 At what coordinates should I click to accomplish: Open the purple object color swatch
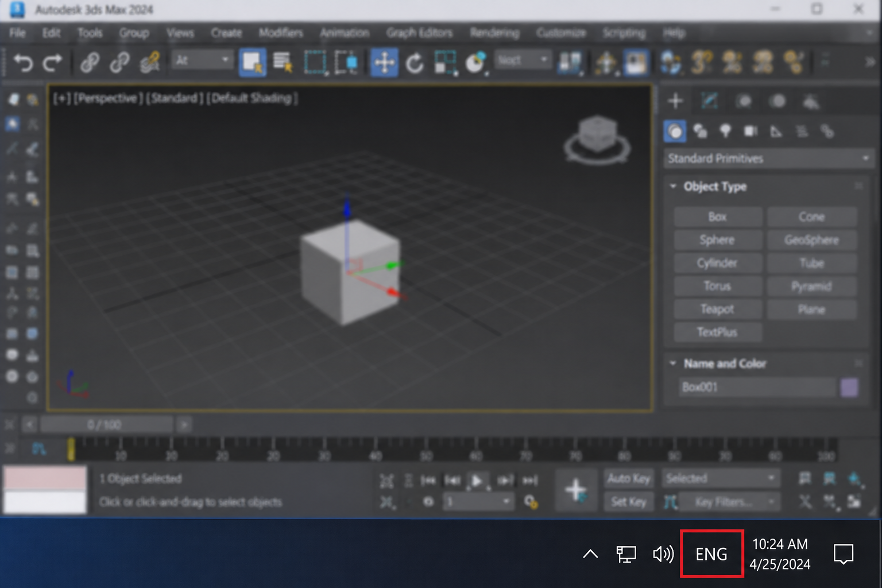[849, 387]
